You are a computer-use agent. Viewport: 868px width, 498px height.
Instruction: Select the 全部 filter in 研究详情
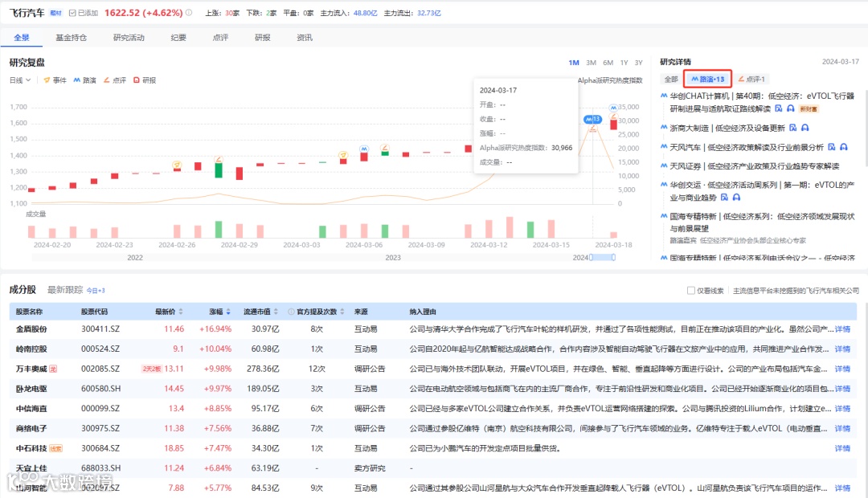(671, 80)
